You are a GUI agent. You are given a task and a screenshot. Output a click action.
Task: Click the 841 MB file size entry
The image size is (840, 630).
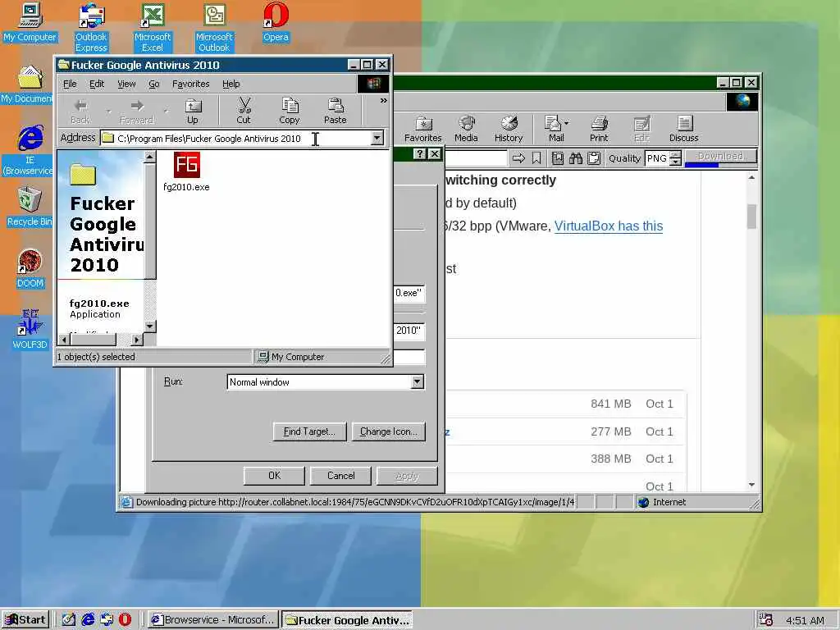click(x=610, y=404)
